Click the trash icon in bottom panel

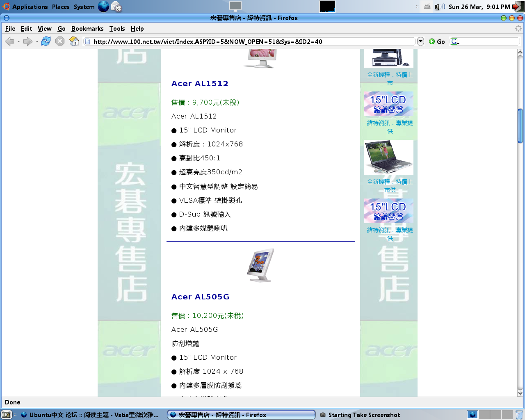pyautogui.click(x=519, y=415)
